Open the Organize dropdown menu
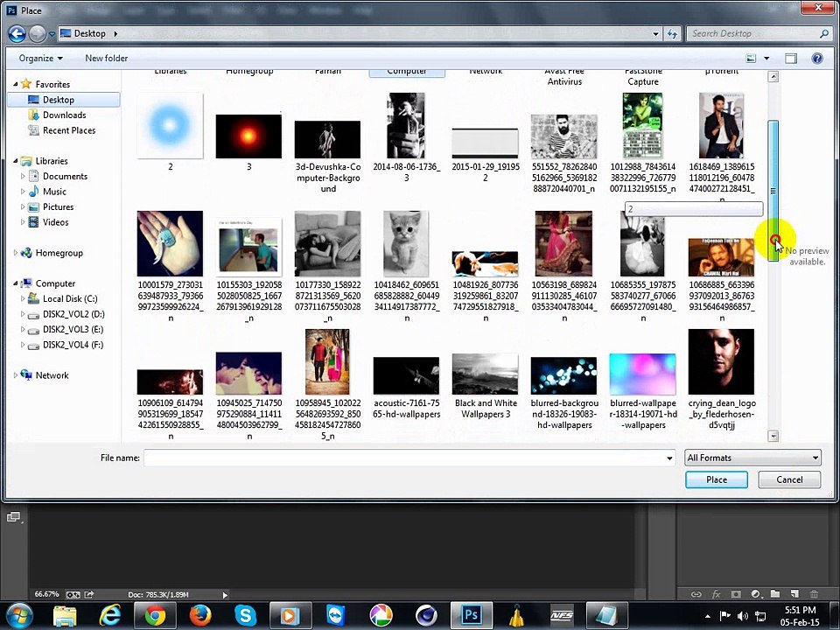 point(40,59)
